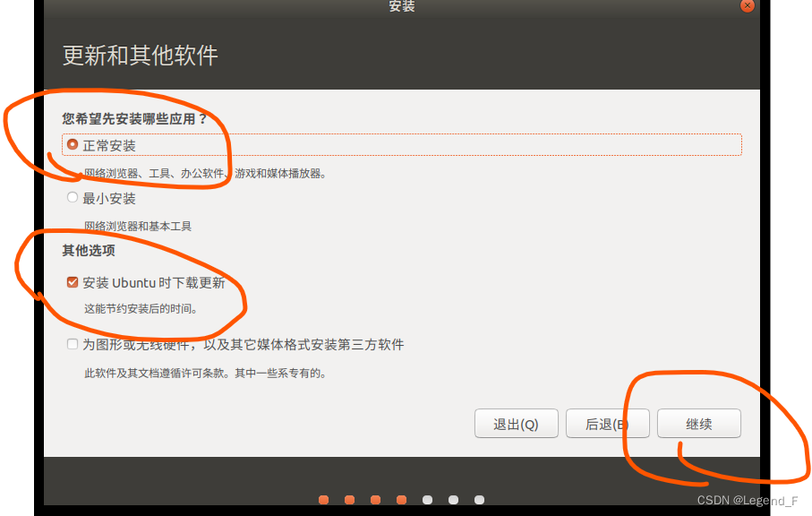Click the heading 其他选项
Image resolution: width=812 pixels, height=516 pixels.
pos(89,251)
